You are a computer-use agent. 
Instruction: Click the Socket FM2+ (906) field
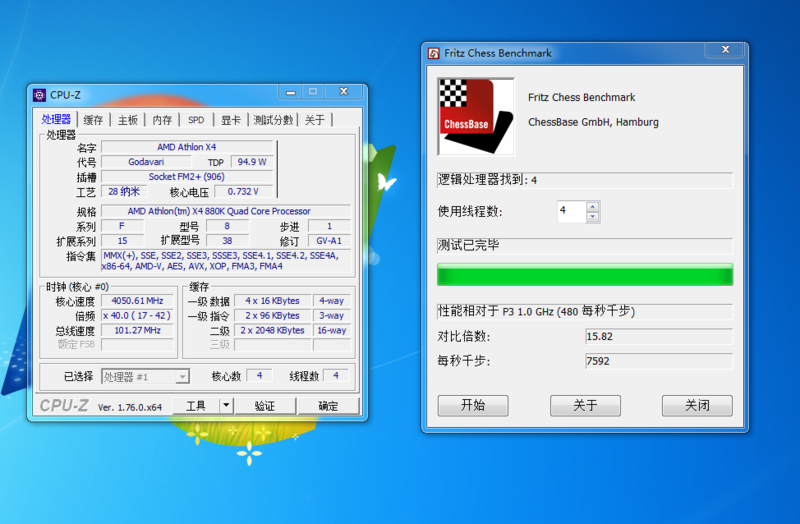(187, 177)
